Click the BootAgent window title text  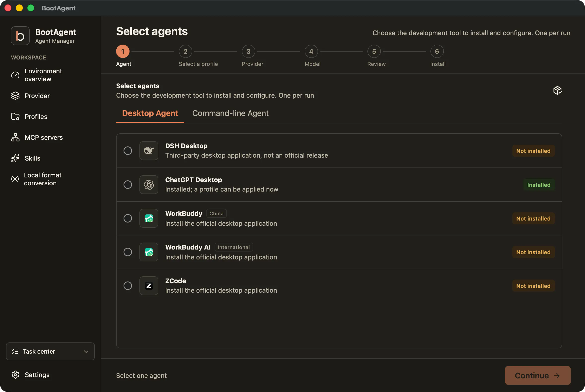(x=59, y=8)
